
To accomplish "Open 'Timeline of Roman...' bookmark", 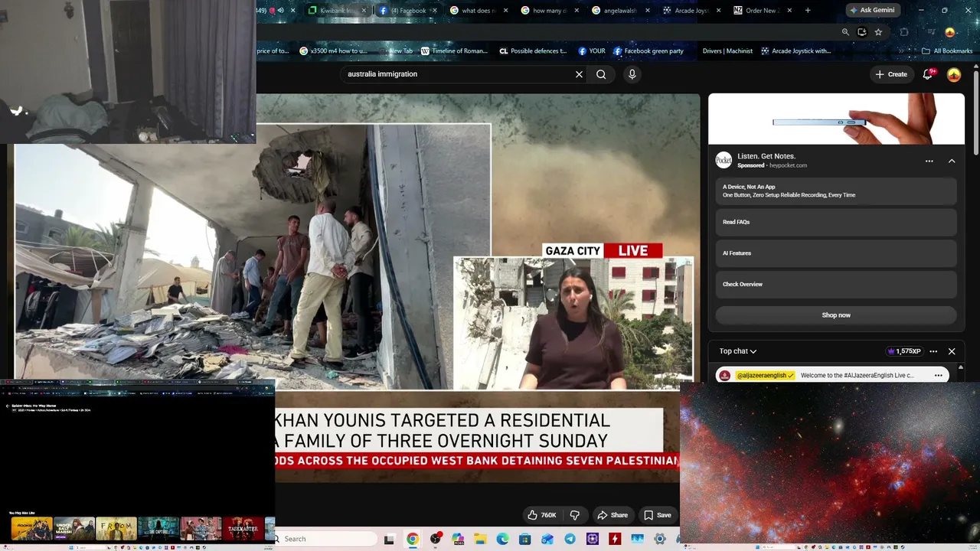I will tap(454, 51).
